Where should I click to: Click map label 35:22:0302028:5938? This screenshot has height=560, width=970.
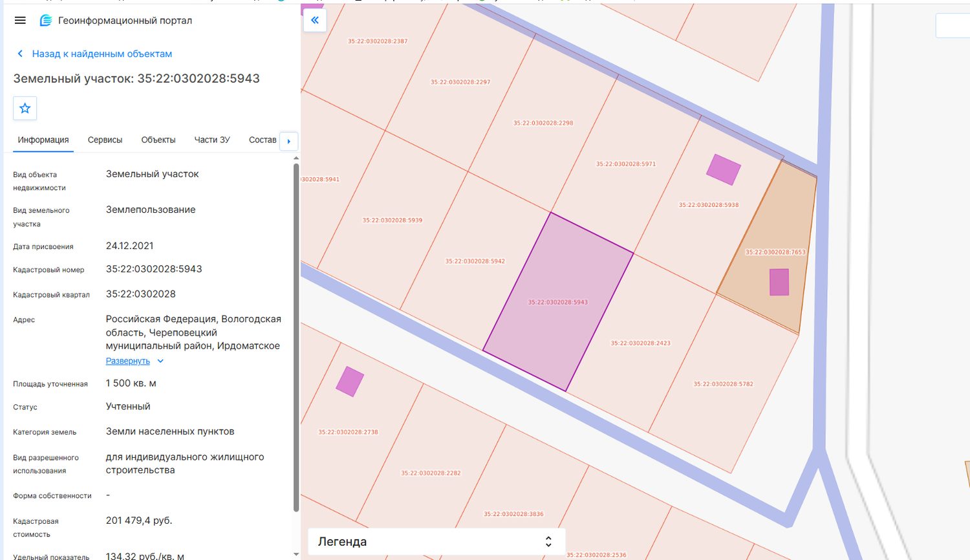[x=709, y=205]
